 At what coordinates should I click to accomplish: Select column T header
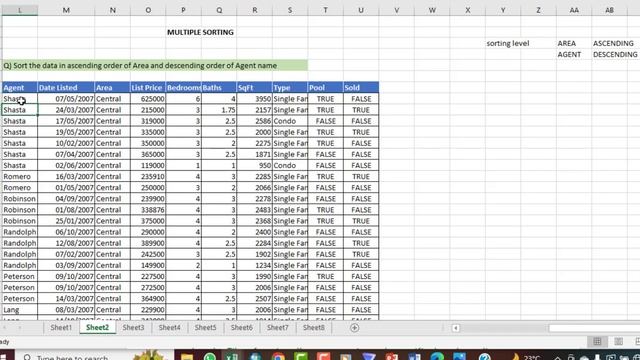click(325, 10)
